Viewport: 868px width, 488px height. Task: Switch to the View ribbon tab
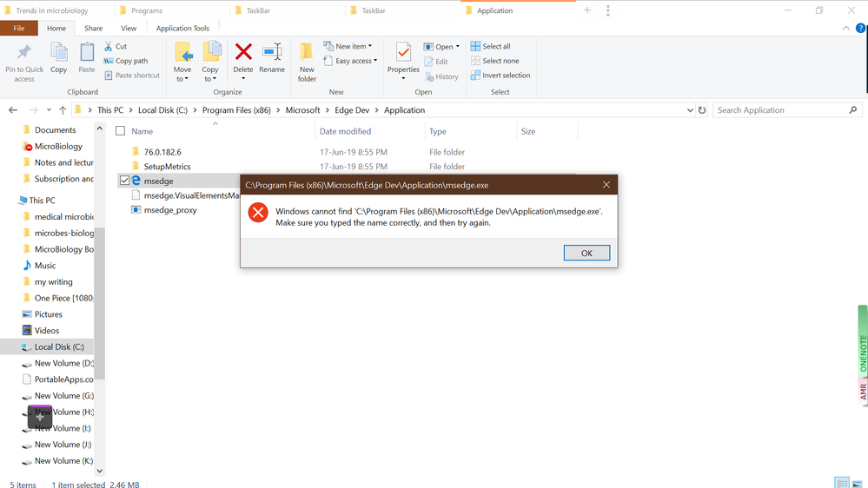[129, 28]
